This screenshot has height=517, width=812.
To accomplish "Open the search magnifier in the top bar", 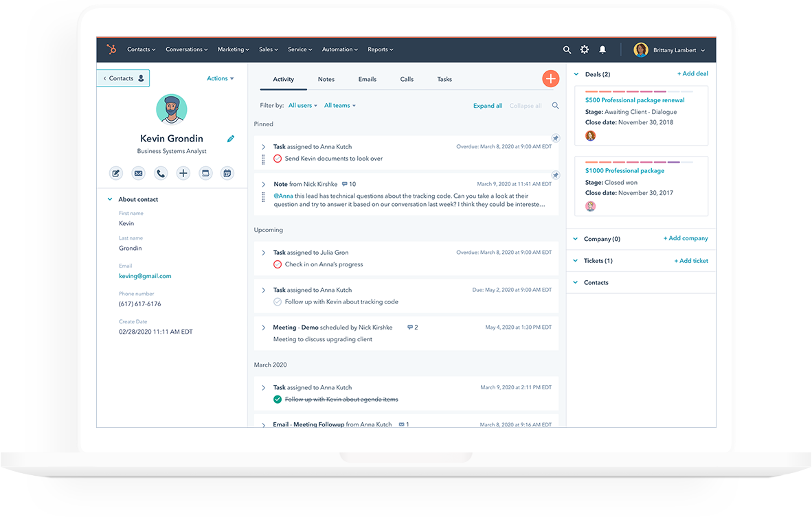I will [567, 49].
